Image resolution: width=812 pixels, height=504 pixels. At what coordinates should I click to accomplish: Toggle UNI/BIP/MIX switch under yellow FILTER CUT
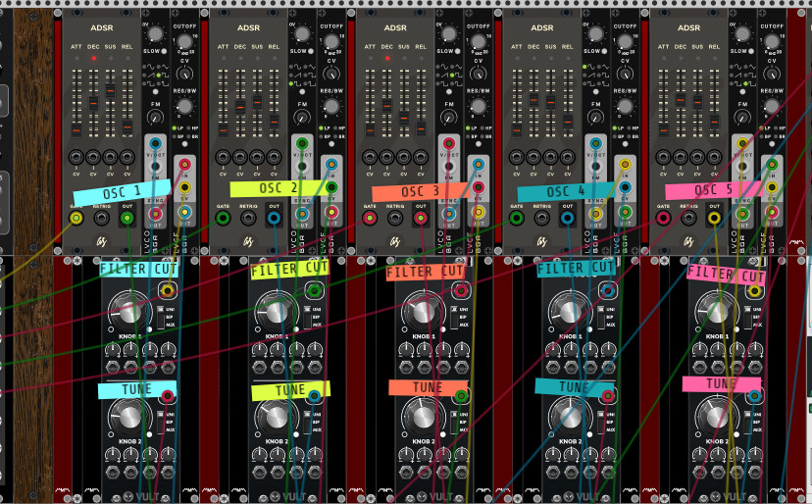(x=308, y=317)
